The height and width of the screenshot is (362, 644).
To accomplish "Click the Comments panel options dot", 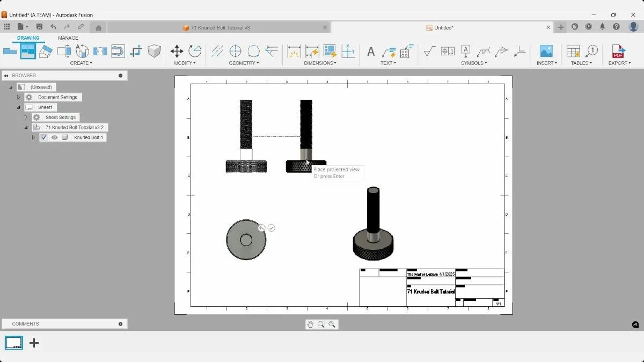I will coord(120,324).
